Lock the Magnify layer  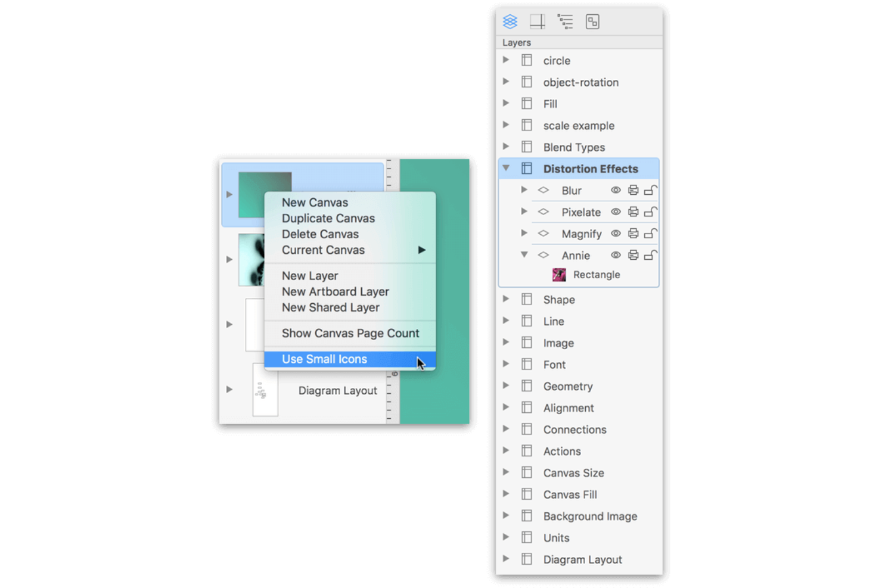pyautogui.click(x=650, y=234)
